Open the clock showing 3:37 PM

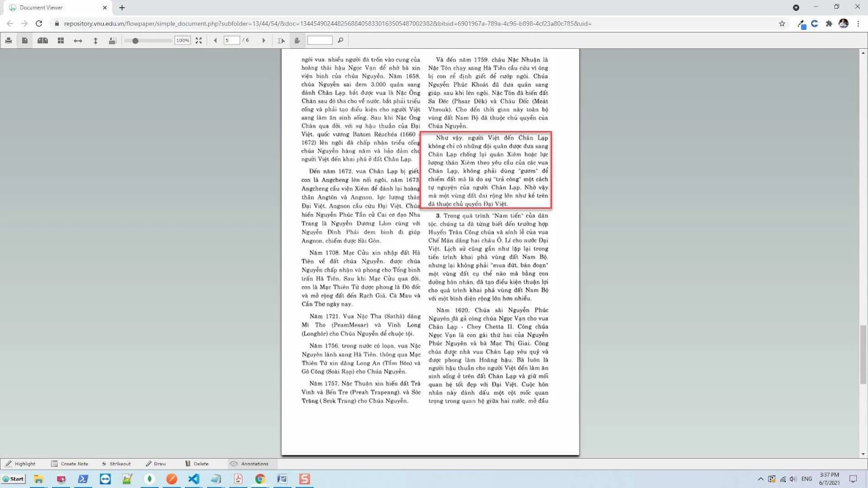click(x=829, y=479)
